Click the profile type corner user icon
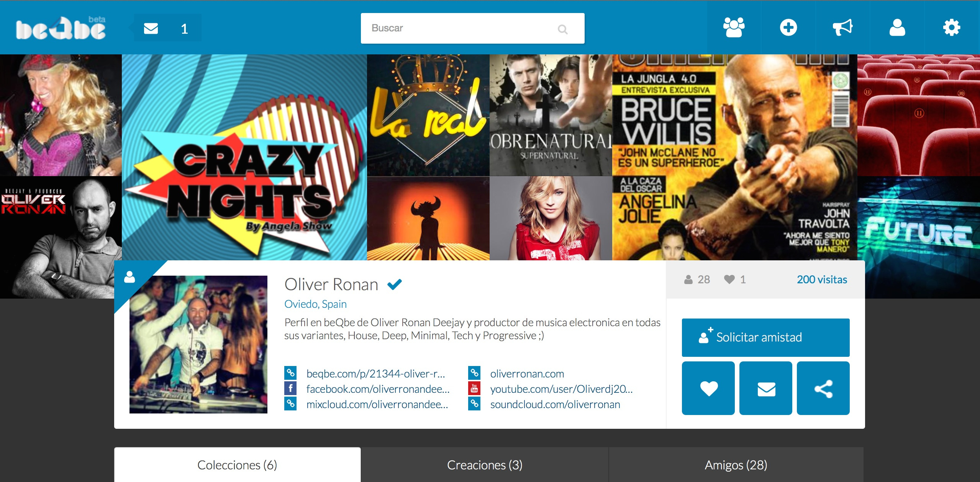Screen dimensions: 980x482 coord(129,277)
